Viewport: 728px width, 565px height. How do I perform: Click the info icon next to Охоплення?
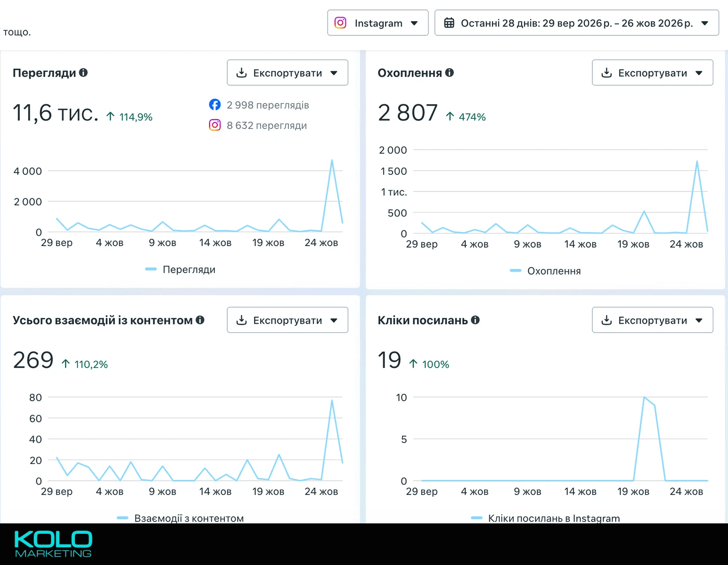(449, 73)
